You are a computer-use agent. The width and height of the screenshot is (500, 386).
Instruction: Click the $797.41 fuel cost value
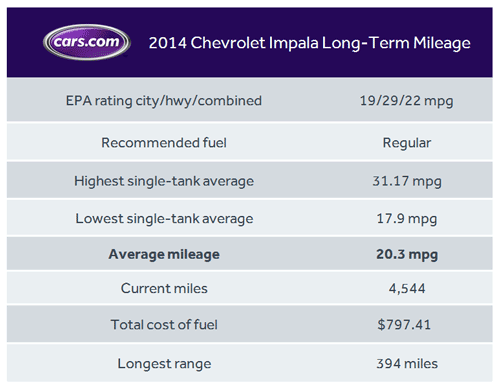click(x=404, y=325)
